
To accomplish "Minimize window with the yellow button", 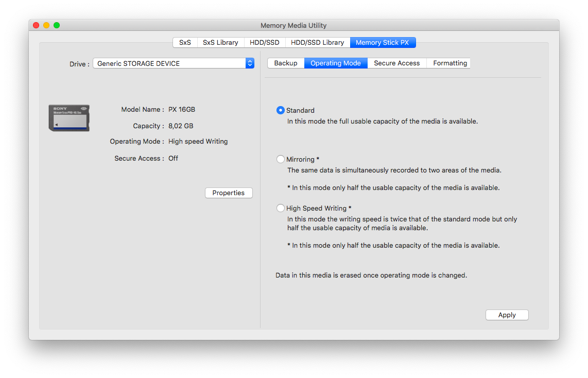I will (x=46, y=25).
